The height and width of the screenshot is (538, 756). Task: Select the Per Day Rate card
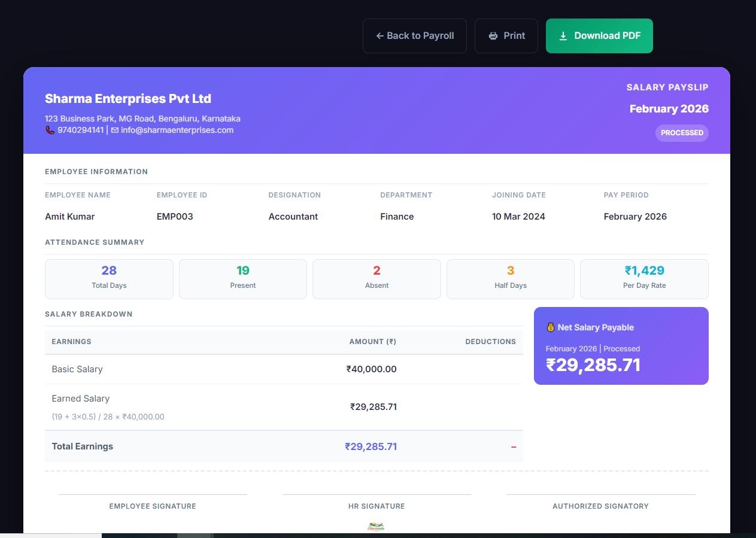[x=644, y=279]
